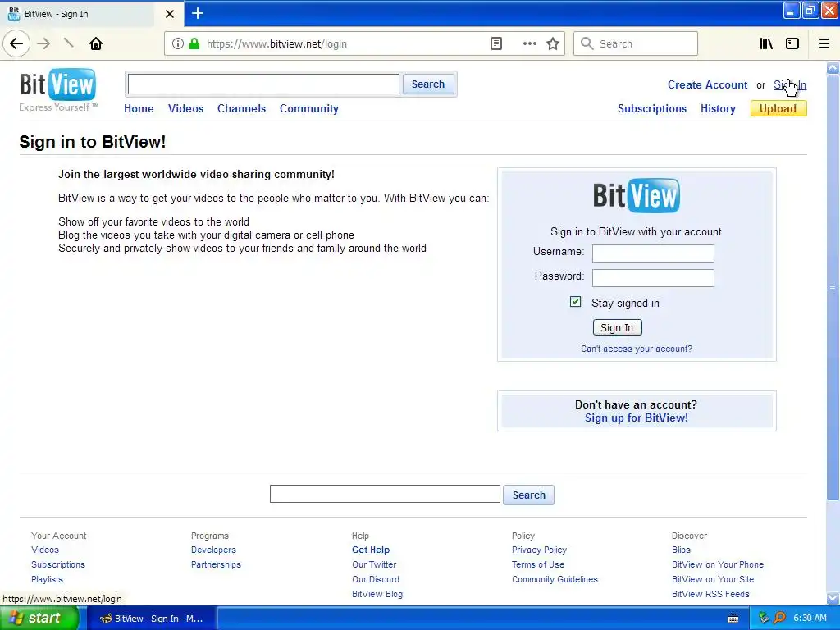840x630 pixels.
Task: Open Terms of Use footer link
Action: tap(538, 564)
